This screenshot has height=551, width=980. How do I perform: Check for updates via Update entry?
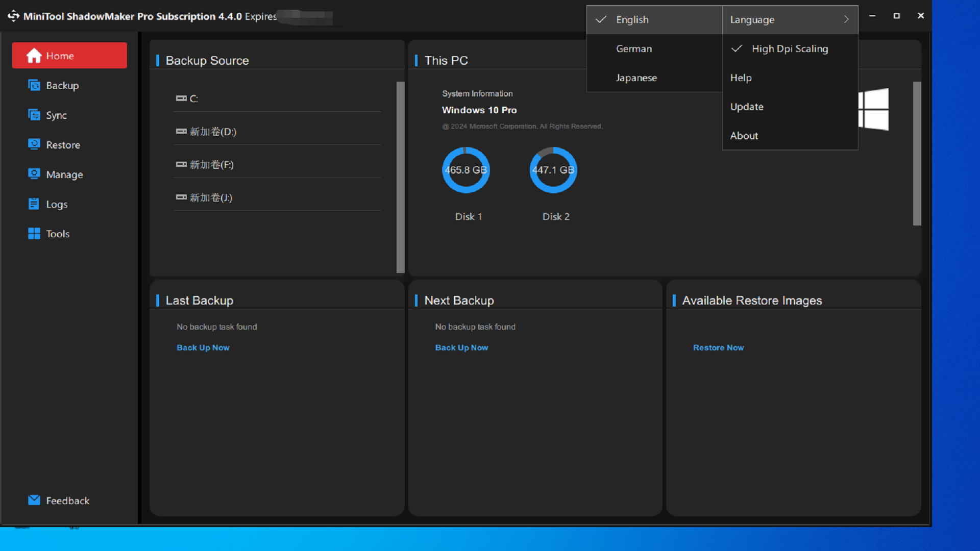(747, 107)
